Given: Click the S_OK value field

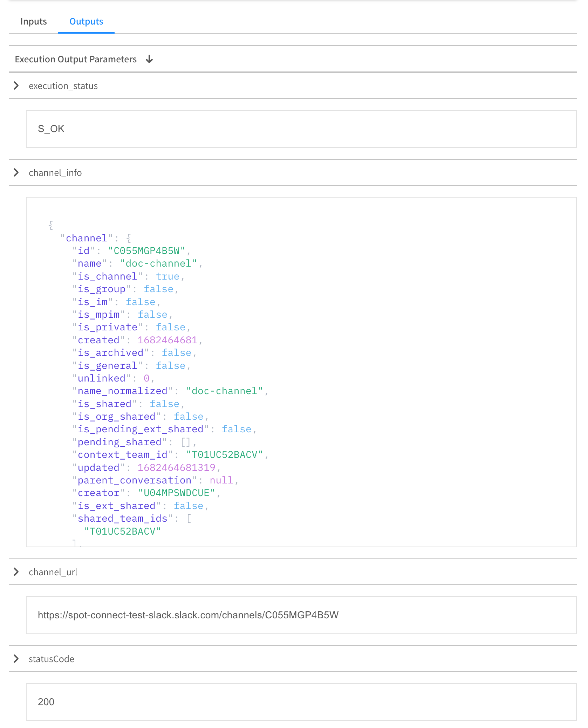Looking at the screenshot, I should [x=51, y=129].
